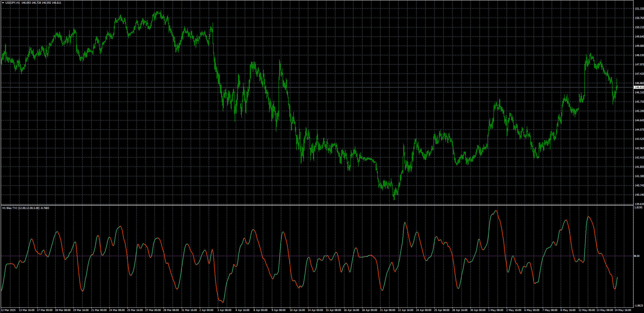Click the indicator scale value 1.8195
The image size is (644, 313).
(x=638, y=208)
